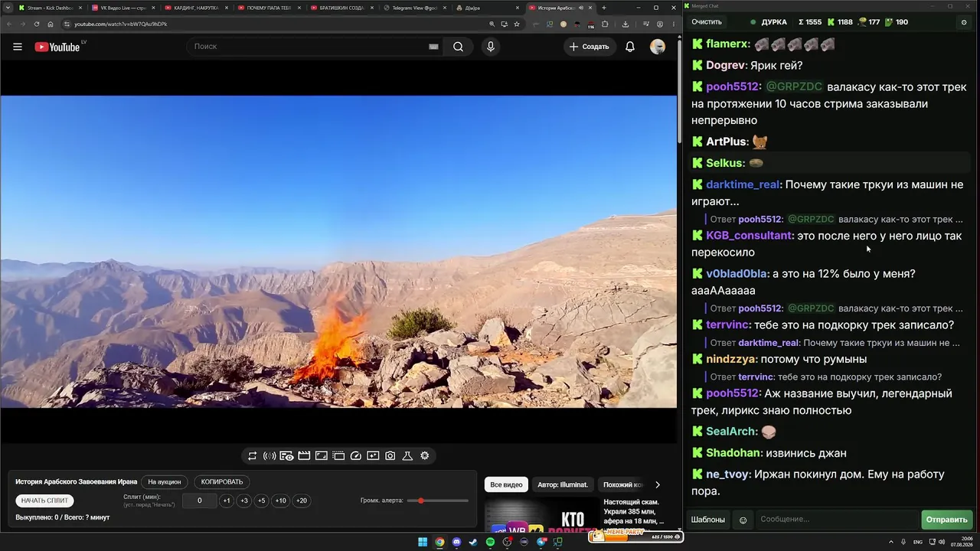The image size is (980, 551).
Task: Add +20 minutes to split
Action: tap(302, 501)
